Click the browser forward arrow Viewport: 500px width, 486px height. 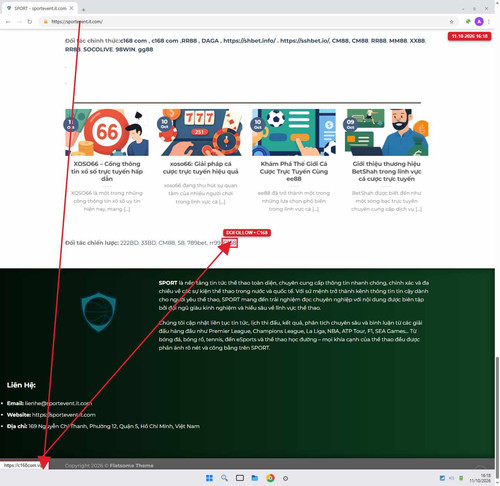click(x=19, y=22)
